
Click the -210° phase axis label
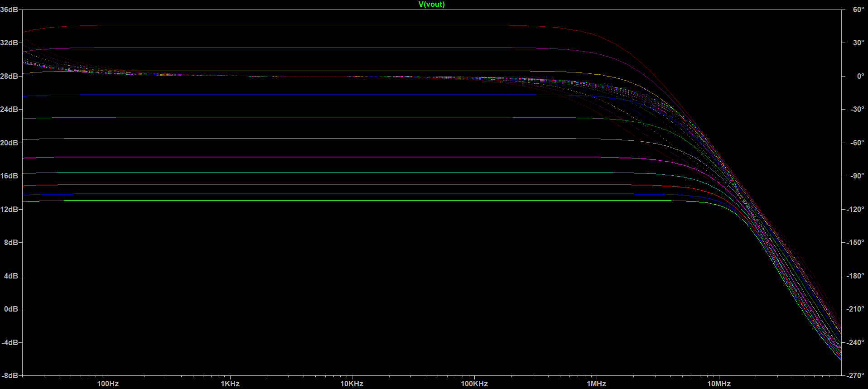point(855,309)
